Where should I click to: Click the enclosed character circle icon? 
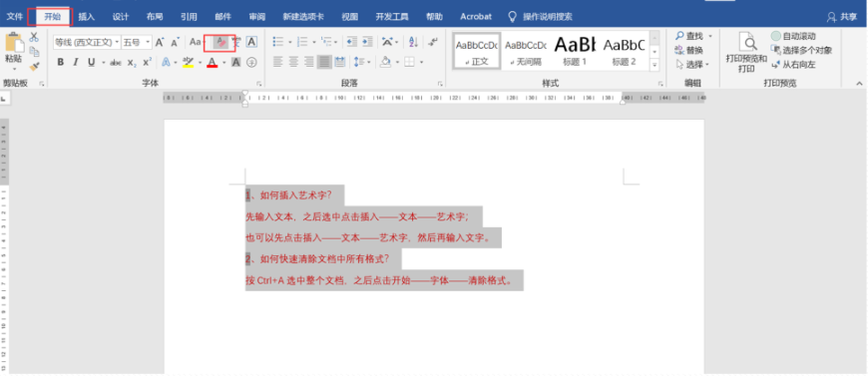click(x=251, y=63)
